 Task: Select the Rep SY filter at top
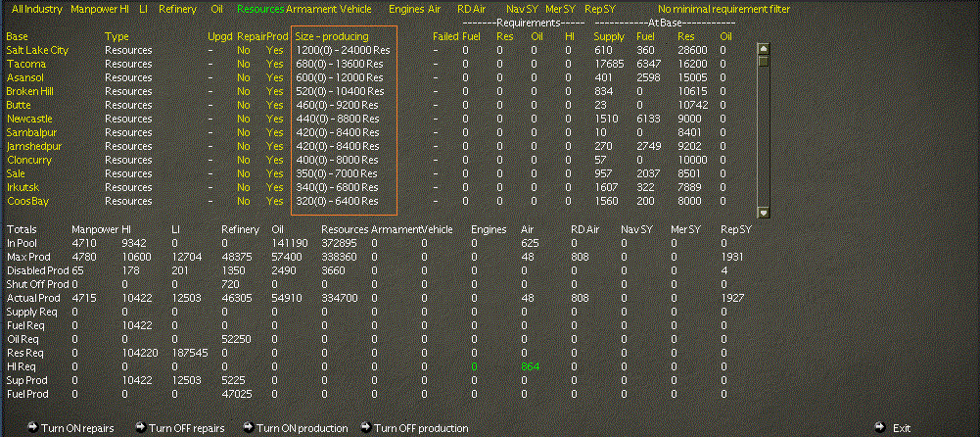600,10
